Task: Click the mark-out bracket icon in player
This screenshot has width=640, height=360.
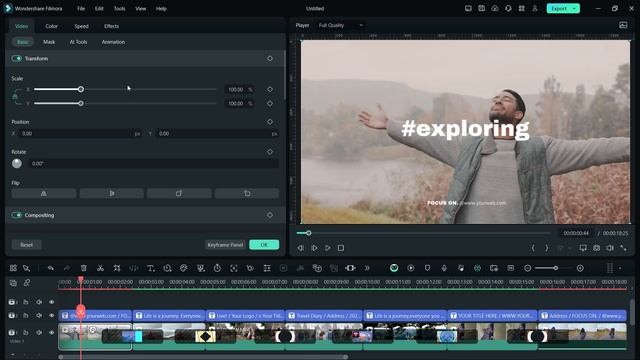Action: 547,248
